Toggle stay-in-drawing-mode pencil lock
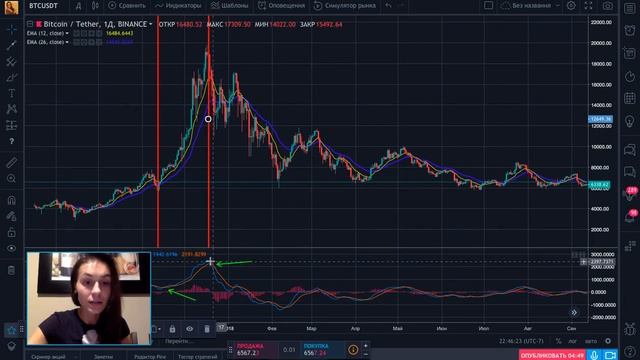Image resolution: width=640 pixels, height=360 pixels. (x=11, y=216)
